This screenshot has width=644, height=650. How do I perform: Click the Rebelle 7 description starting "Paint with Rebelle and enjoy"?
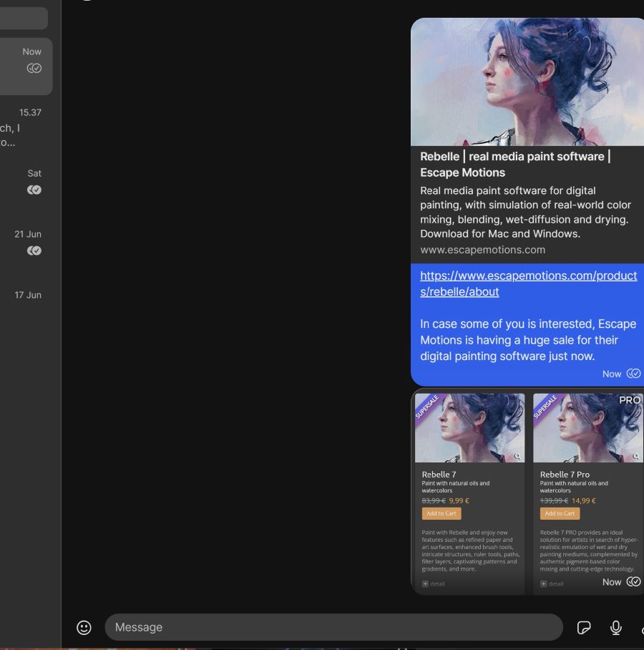pos(471,550)
